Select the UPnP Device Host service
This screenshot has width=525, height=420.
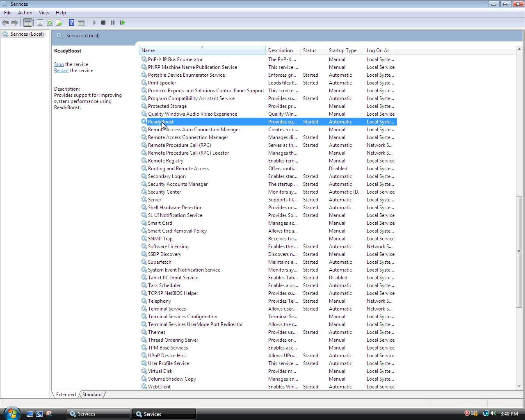[x=268, y=356]
